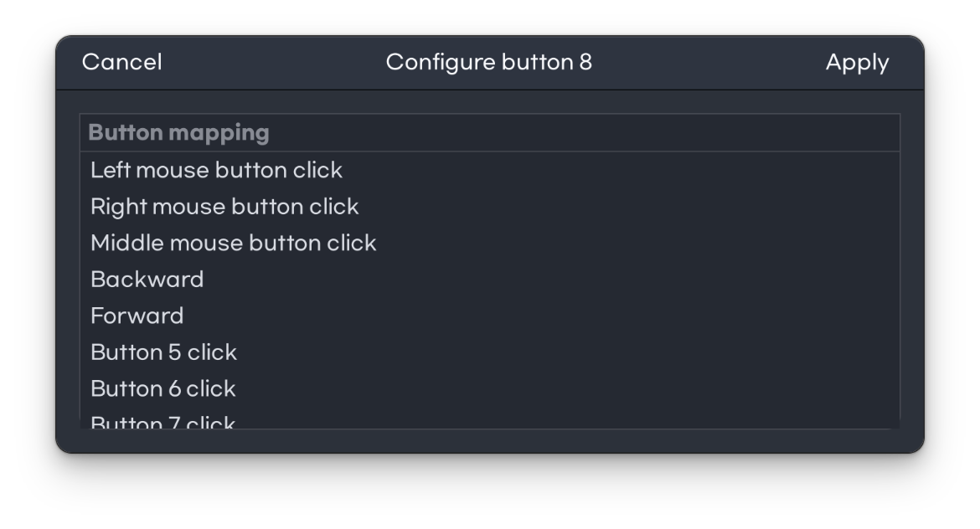The image size is (980, 529).
Task: Set button 8 to navigate Backward
Action: (x=147, y=280)
